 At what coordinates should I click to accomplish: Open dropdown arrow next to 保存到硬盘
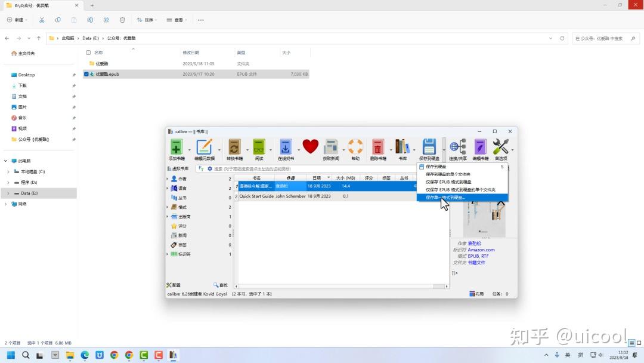click(444, 150)
